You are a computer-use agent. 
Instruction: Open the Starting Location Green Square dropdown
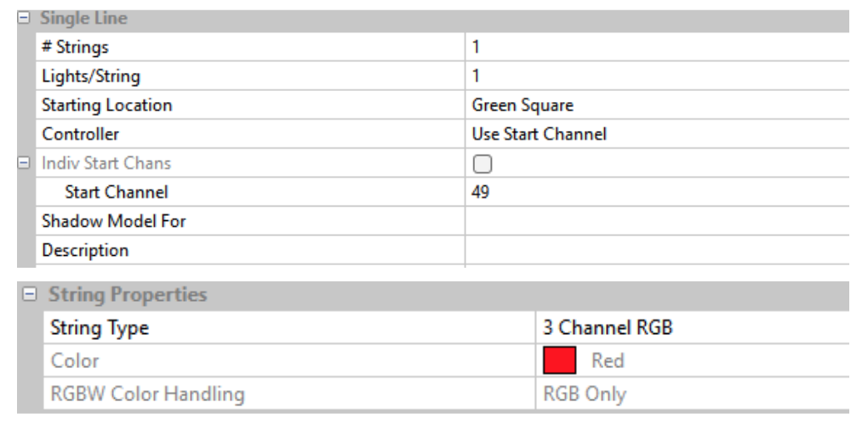coord(655,105)
